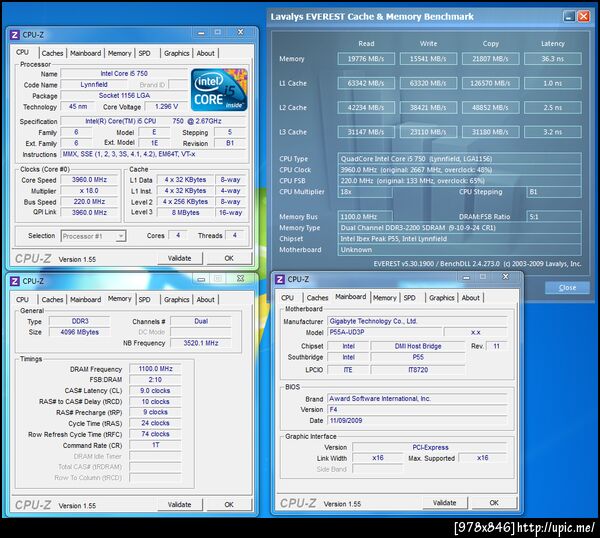Switch to CPU tab in CPU-Z Memory window
The width and height of the screenshot is (600, 538).
click(x=22, y=300)
